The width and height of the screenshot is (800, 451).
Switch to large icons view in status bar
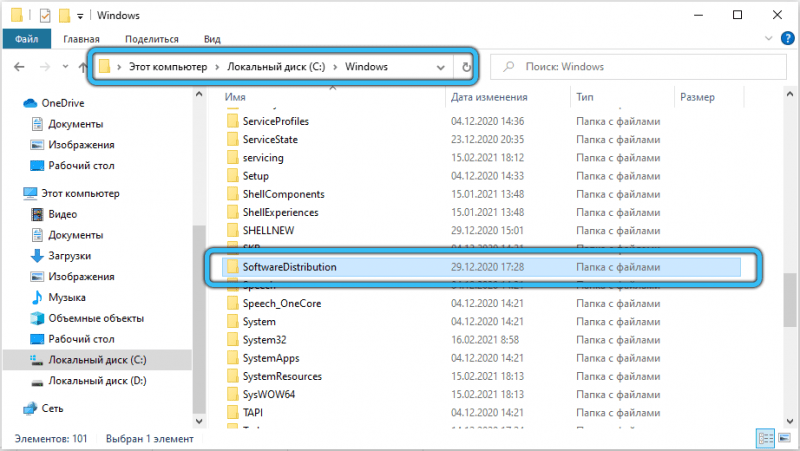coord(784,438)
